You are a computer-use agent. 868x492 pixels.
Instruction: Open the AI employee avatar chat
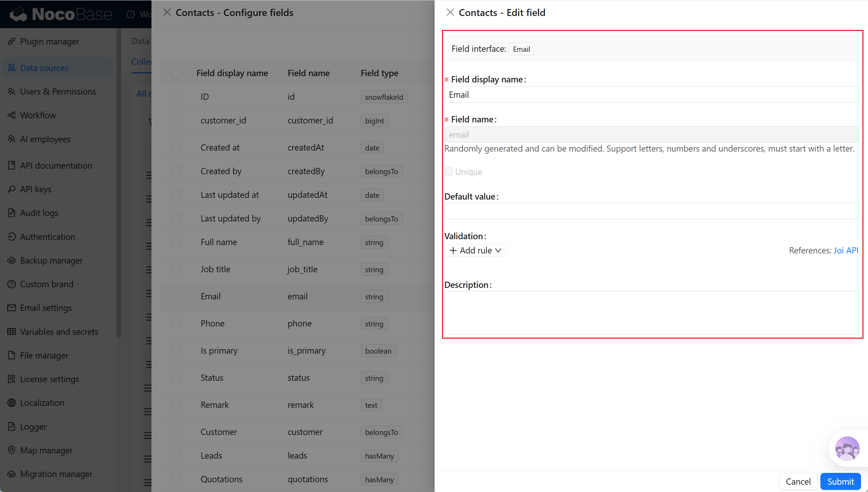847,449
